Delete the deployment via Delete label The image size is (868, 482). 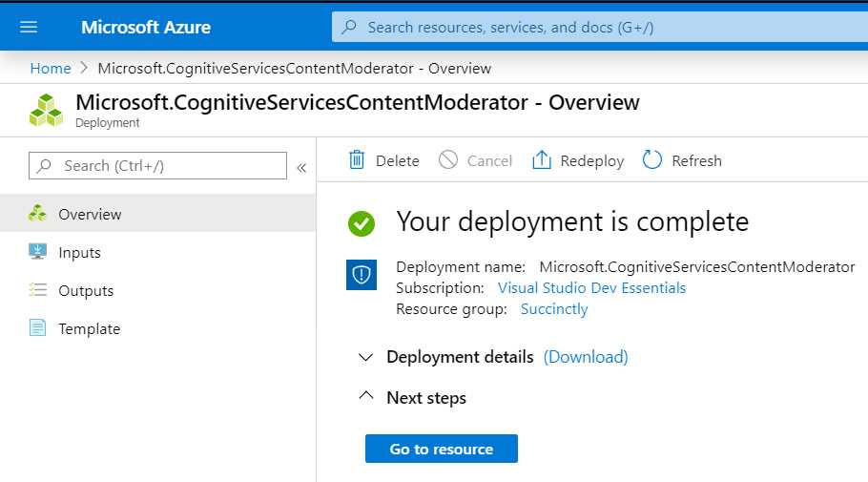coord(397,160)
